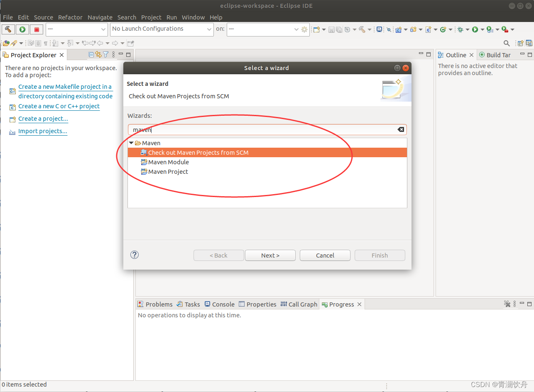Image resolution: width=534 pixels, height=392 pixels.
Task: Click the Forward navigation arrow in toolbar
Action: click(115, 43)
